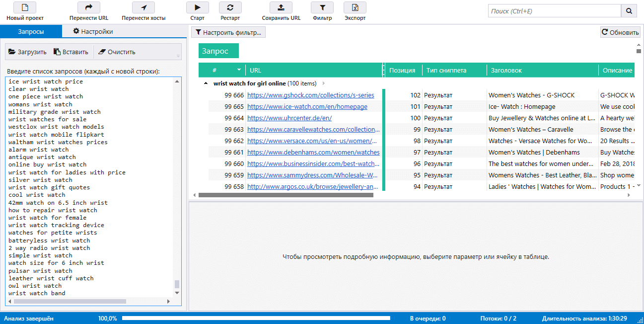Click the query 'pulsar wrist watch'
644x324 pixels.
[x=40, y=270]
